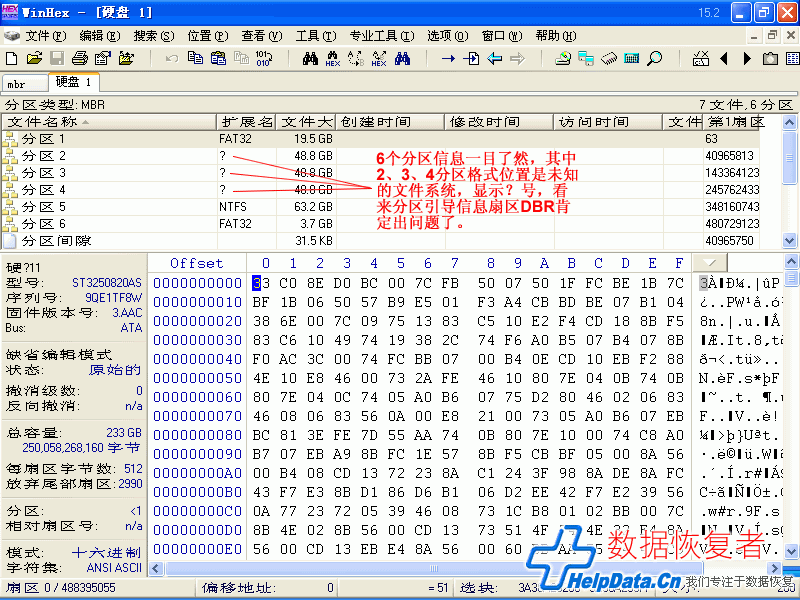Sort by the 创建时间 column header

pyautogui.click(x=390, y=121)
